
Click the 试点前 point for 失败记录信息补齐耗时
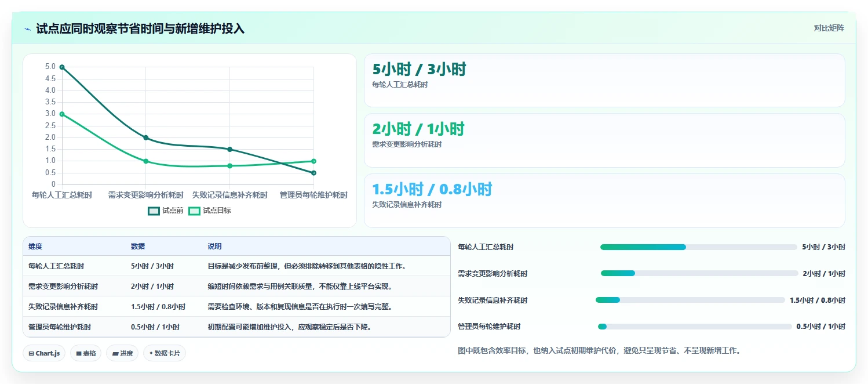(230, 150)
